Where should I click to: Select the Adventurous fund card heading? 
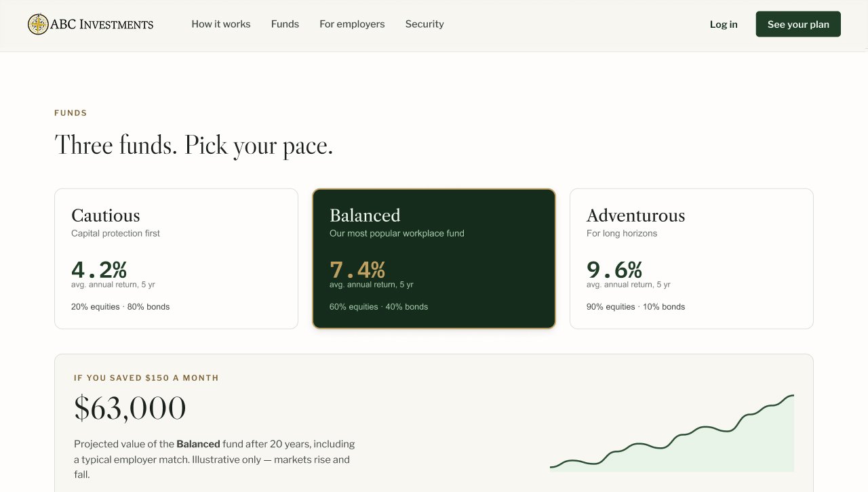[635, 216]
